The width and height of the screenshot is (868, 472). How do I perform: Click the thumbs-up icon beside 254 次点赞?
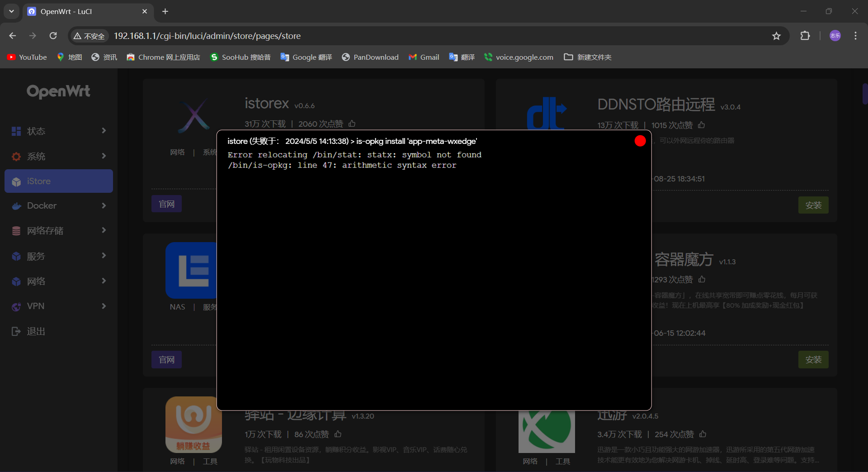pyautogui.click(x=703, y=434)
